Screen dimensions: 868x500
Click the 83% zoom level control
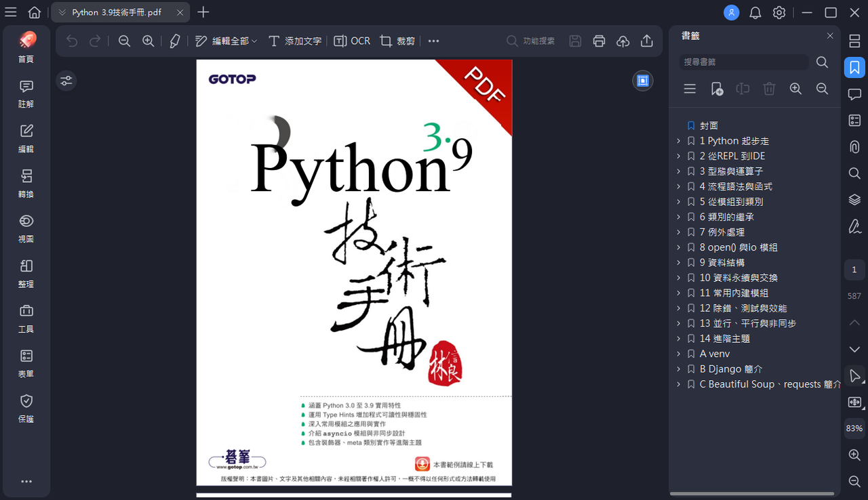tap(854, 428)
